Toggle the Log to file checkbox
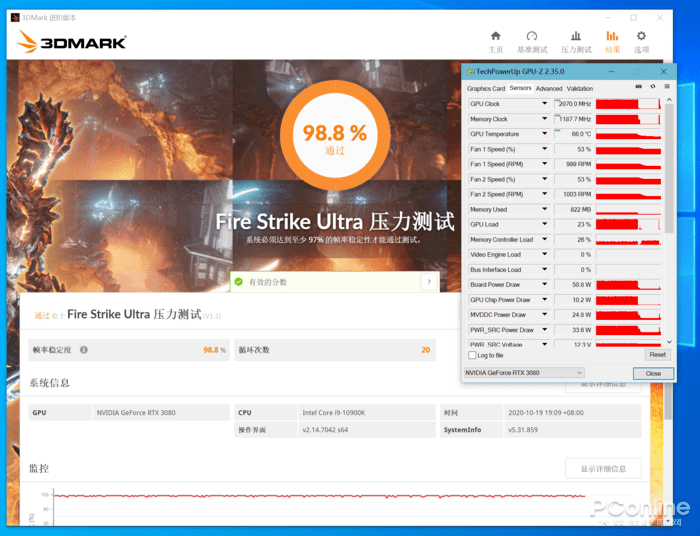 472,355
